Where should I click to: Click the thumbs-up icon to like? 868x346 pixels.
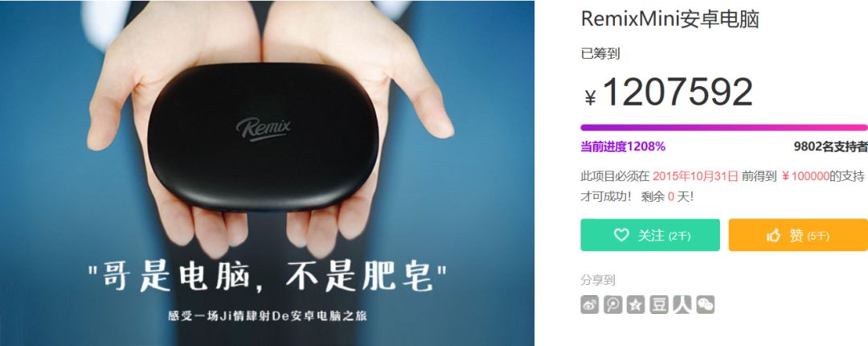tap(773, 235)
